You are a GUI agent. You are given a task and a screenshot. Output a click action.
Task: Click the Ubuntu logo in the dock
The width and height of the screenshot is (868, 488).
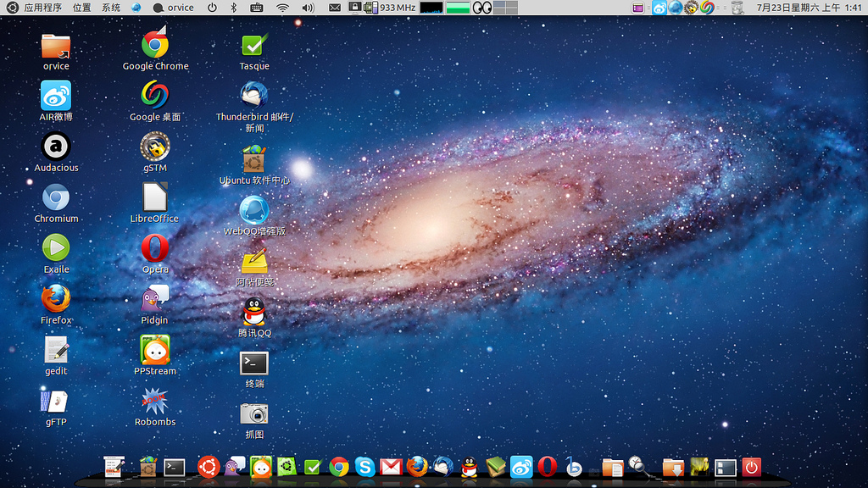click(209, 467)
